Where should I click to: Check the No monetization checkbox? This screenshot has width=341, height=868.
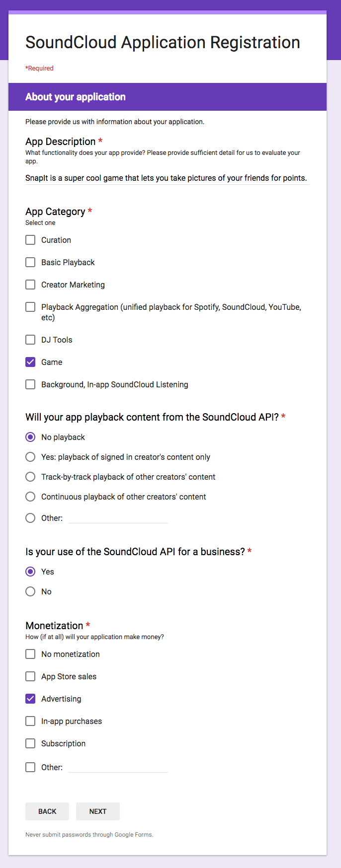(x=30, y=654)
